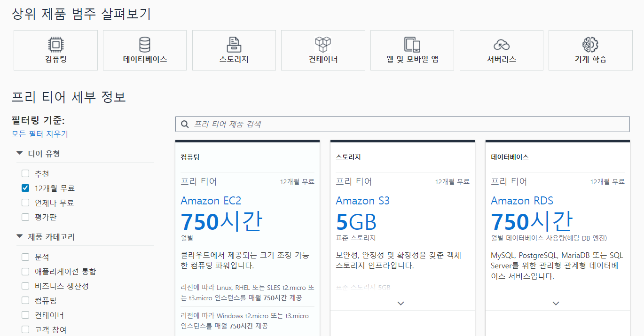Click the 표준 스토리지 text on S3 card

(x=356, y=238)
